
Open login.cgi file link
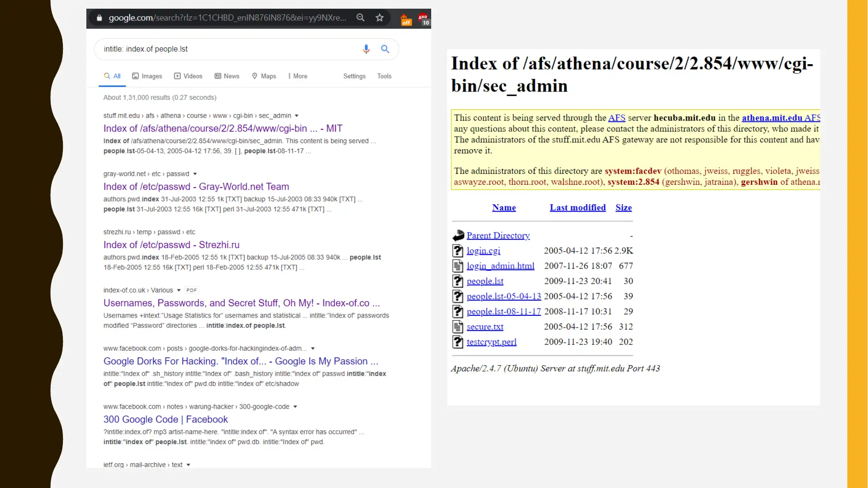point(483,251)
